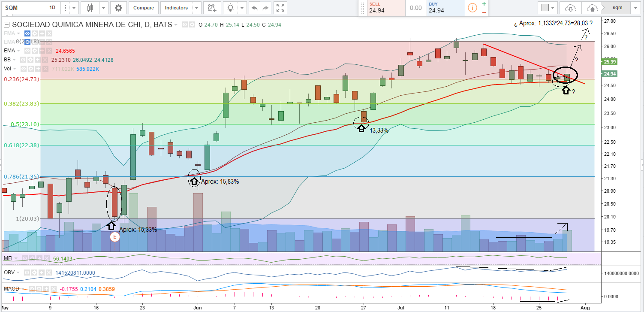Click the 0.618(22.38) Fibonacci level label
The image size is (644, 312).
point(21,145)
